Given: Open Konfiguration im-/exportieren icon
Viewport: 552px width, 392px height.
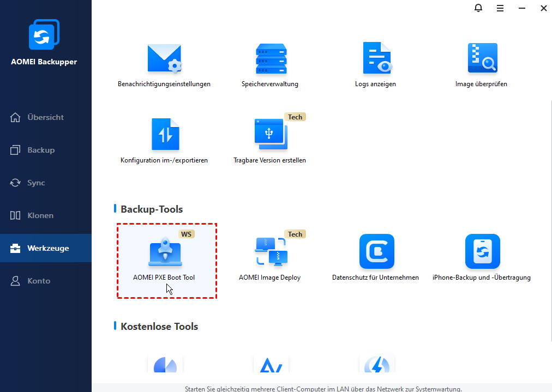Looking at the screenshot, I should point(165,135).
